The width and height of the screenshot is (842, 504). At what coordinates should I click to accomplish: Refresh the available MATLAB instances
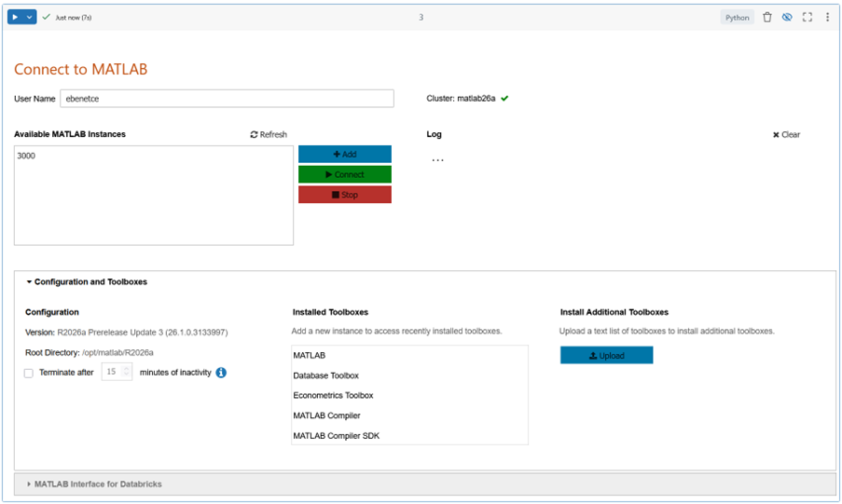[269, 135]
